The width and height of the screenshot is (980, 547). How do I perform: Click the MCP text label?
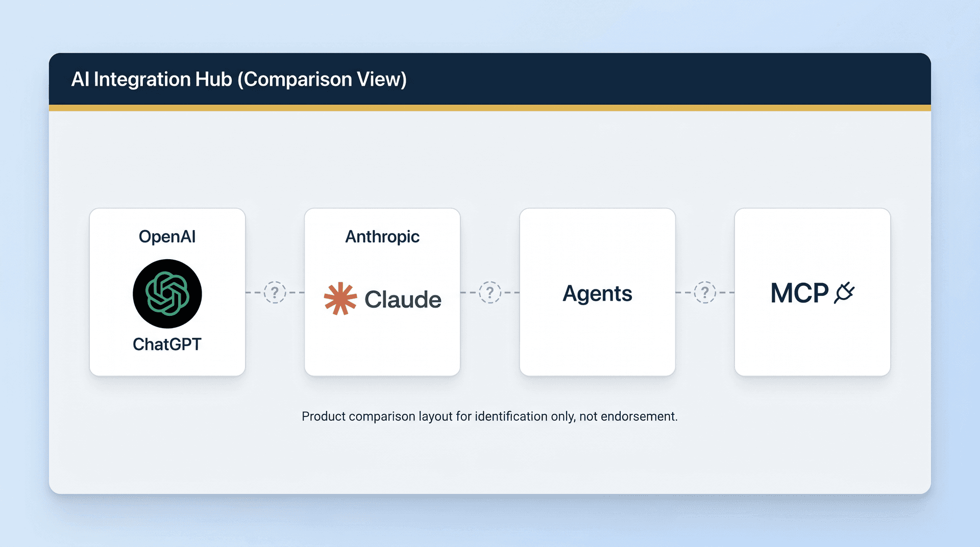click(799, 293)
